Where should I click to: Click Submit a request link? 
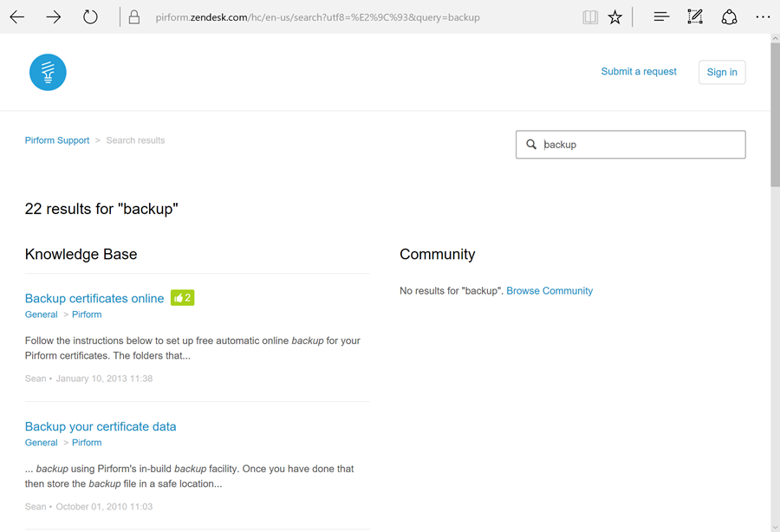(639, 72)
